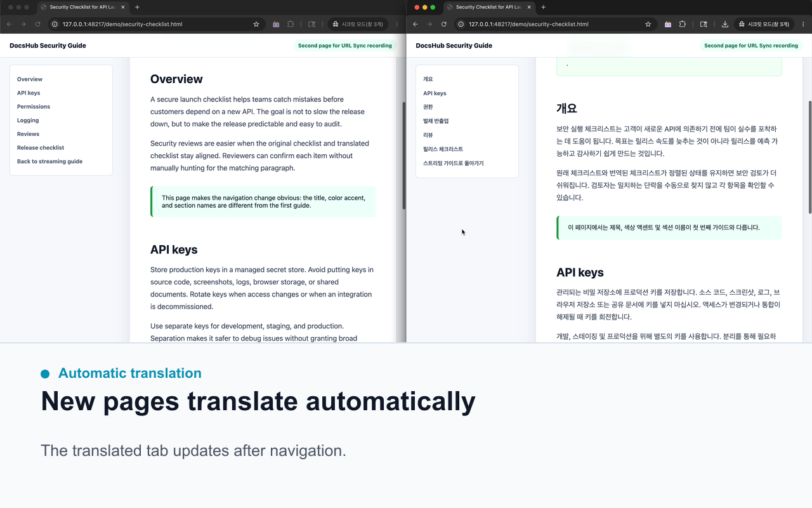The height and width of the screenshot is (508, 812).
Task: Select the Security Checklist tab in left window
Action: pyautogui.click(x=82, y=7)
